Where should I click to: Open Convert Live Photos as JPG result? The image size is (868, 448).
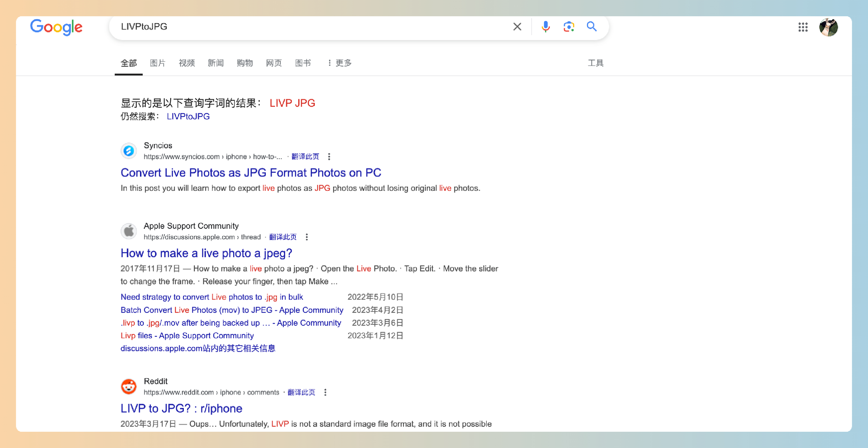point(251,173)
